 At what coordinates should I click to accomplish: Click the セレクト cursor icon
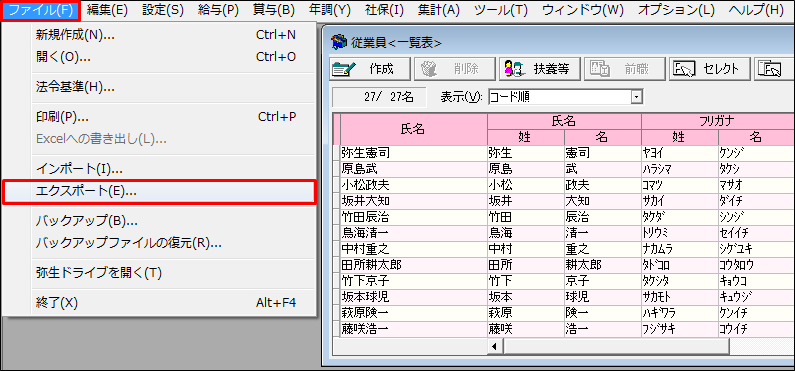[x=683, y=70]
